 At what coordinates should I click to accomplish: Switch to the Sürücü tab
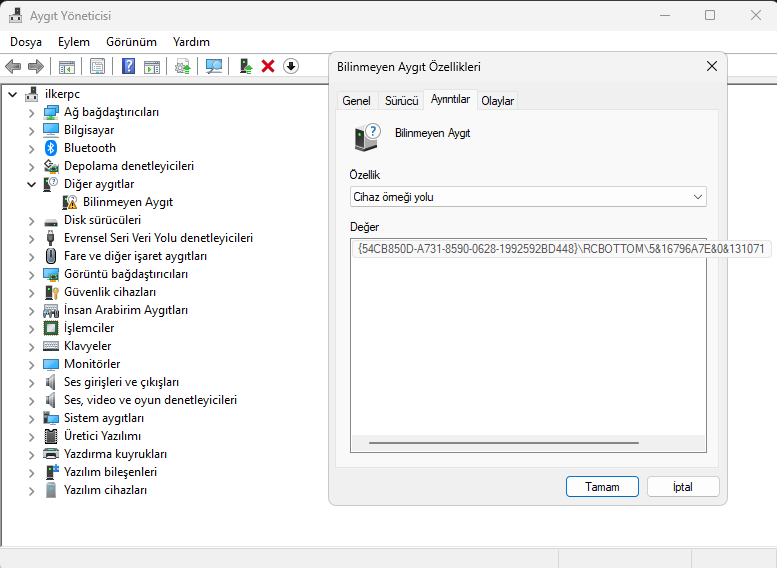pos(401,101)
